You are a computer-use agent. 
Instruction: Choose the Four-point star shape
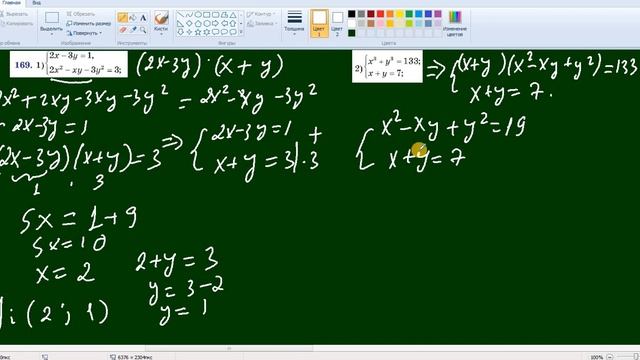click(189, 32)
